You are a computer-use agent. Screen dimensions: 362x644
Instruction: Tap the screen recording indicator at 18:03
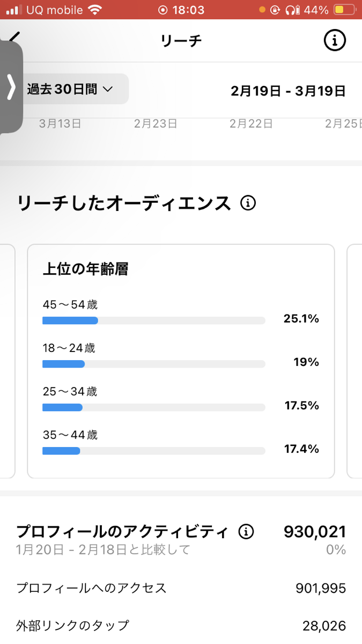pyautogui.click(x=164, y=10)
